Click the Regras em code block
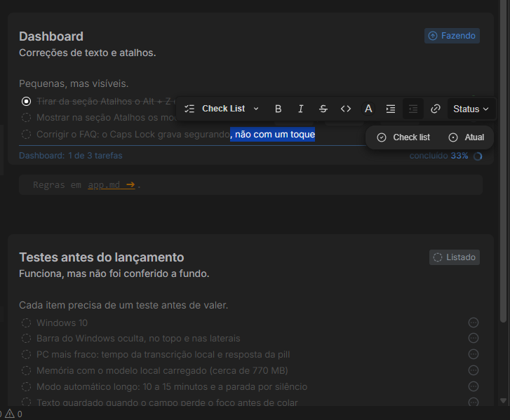This screenshot has height=420, width=510. [250, 185]
